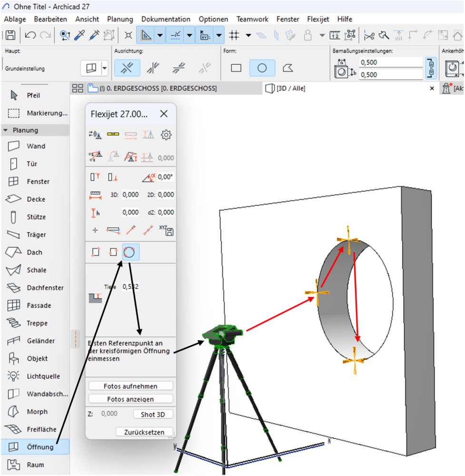This screenshot has width=465, height=476.
Task: Choose the Lichtquelle lamp tool
Action: 35,376
